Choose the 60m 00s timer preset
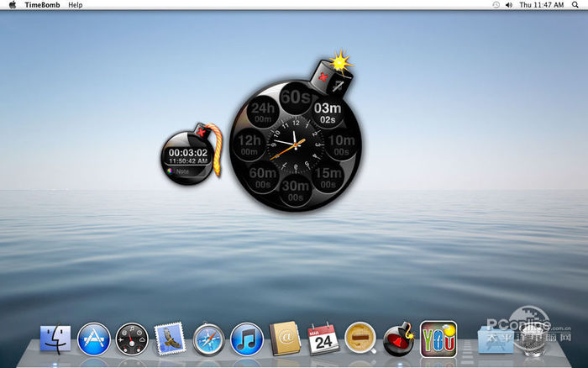 (x=263, y=178)
